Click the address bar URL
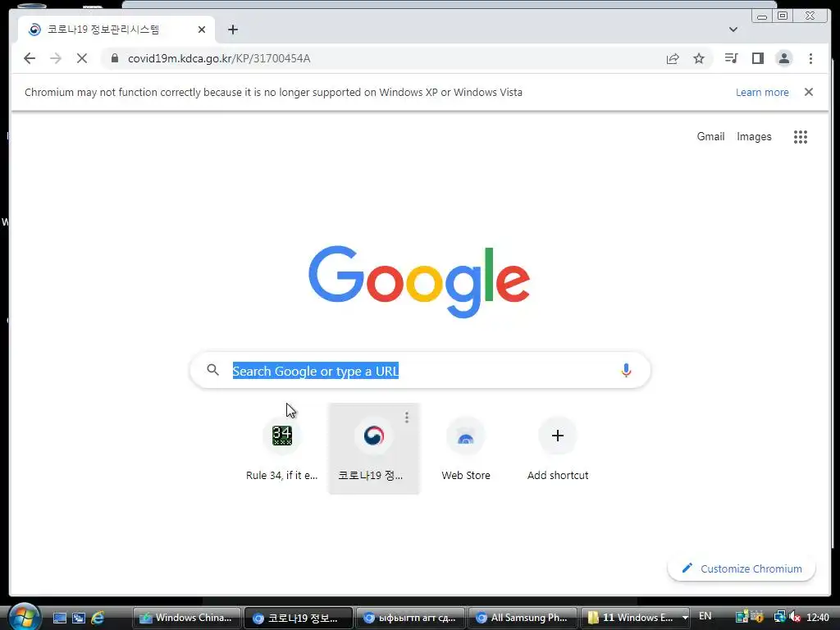Image resolution: width=840 pixels, height=630 pixels. pyautogui.click(x=219, y=58)
